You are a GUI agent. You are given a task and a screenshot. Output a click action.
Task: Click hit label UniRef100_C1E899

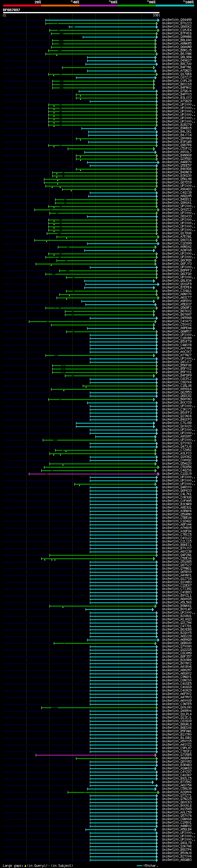pos(177,243)
